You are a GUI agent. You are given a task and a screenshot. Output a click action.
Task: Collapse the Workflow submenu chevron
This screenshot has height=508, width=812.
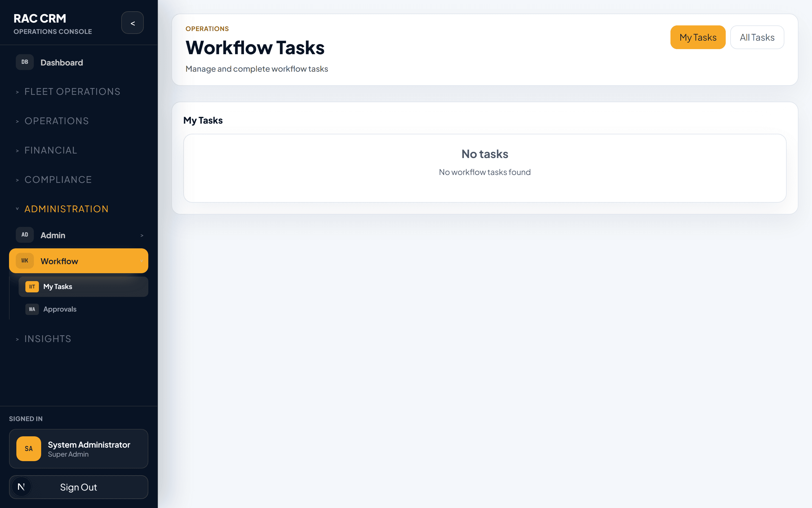click(x=142, y=261)
